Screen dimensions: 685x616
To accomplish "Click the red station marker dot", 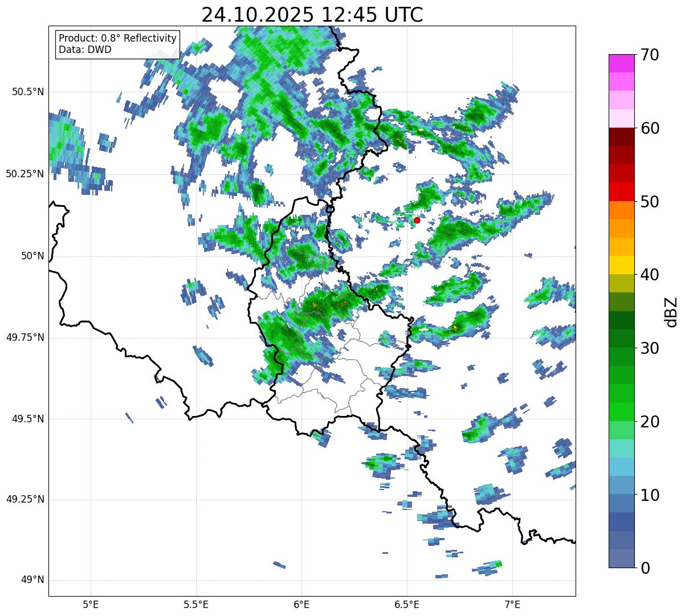I will pyautogui.click(x=417, y=220).
